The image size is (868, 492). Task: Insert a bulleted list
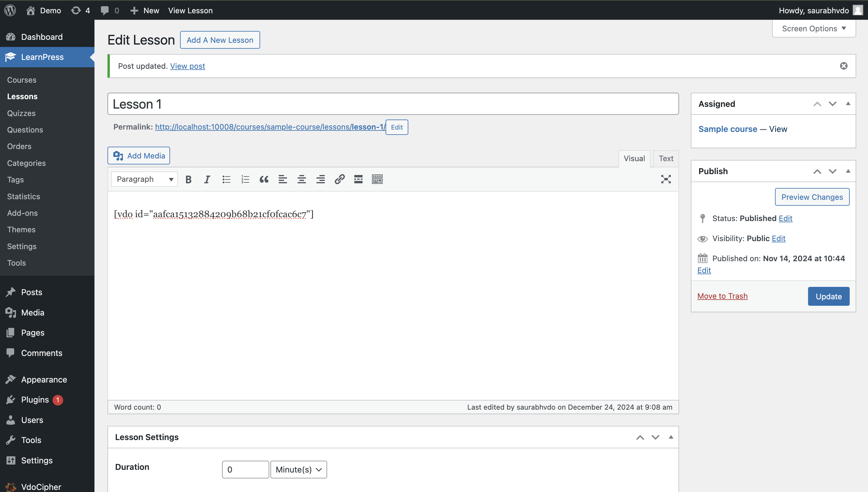tap(226, 179)
